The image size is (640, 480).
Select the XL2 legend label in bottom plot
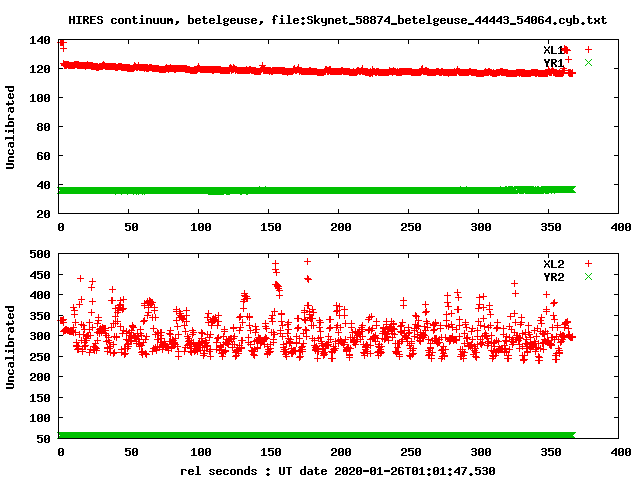point(553,263)
